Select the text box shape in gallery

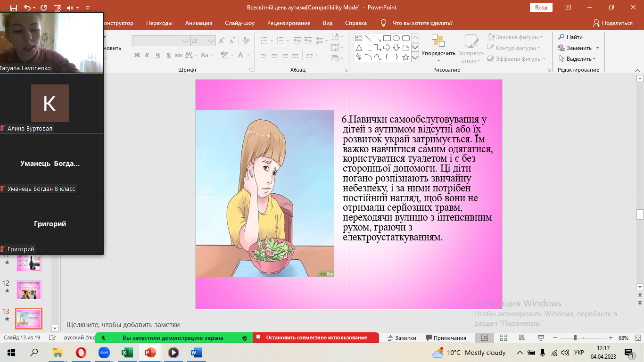(x=358, y=38)
